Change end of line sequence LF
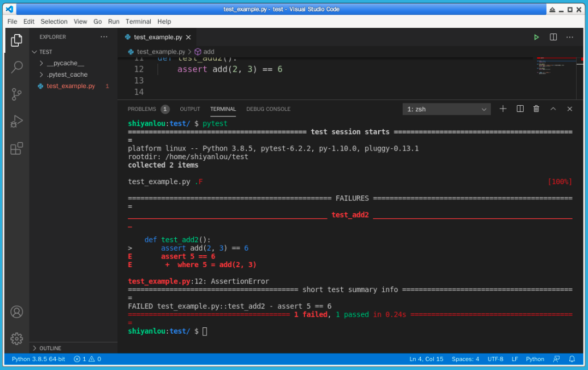 coord(515,359)
